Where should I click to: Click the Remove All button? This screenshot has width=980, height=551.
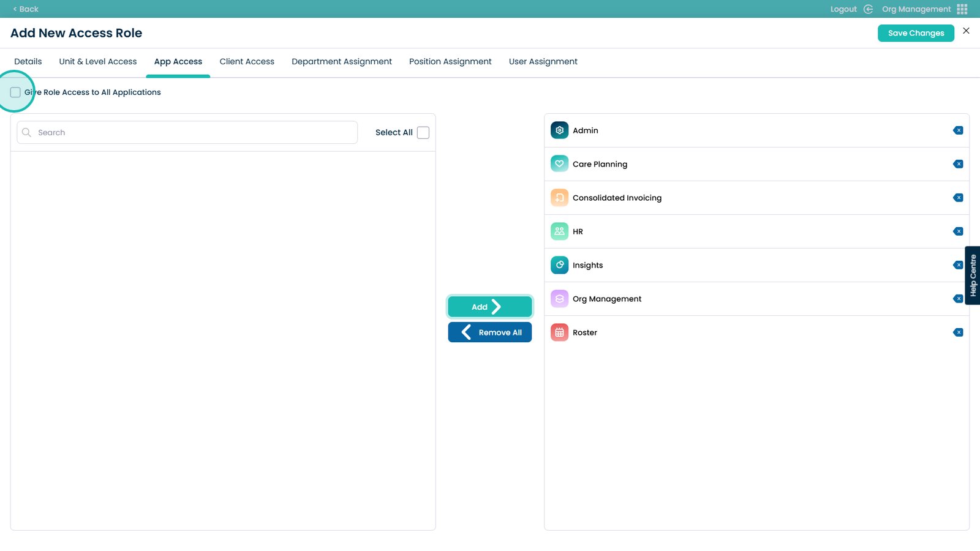click(489, 332)
